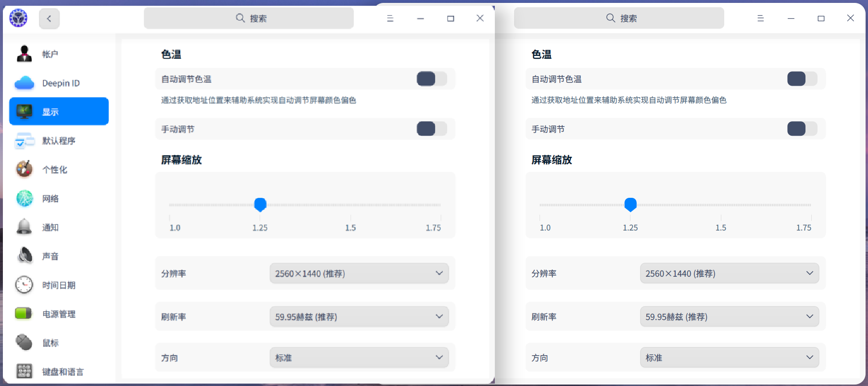
Task: Click the 1.5 scale label in right window
Action: [721, 228]
